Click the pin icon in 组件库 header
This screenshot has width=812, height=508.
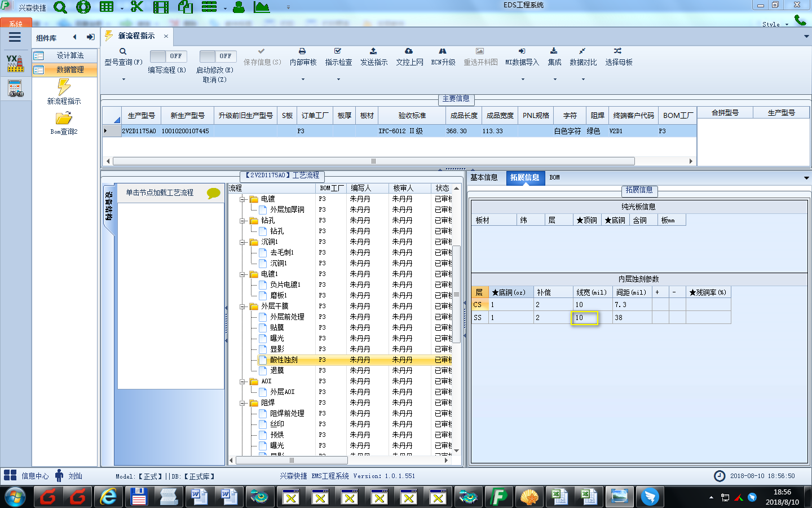(x=90, y=37)
